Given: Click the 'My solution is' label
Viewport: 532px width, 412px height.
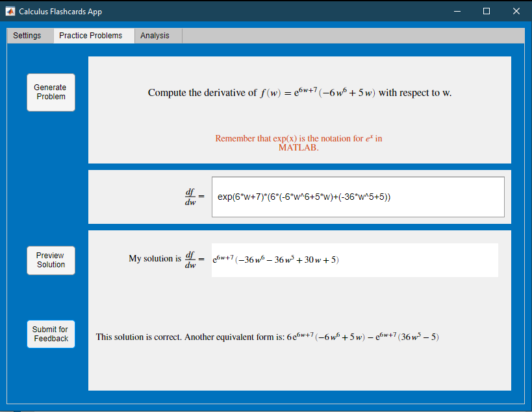Looking at the screenshot, I should point(155,258).
